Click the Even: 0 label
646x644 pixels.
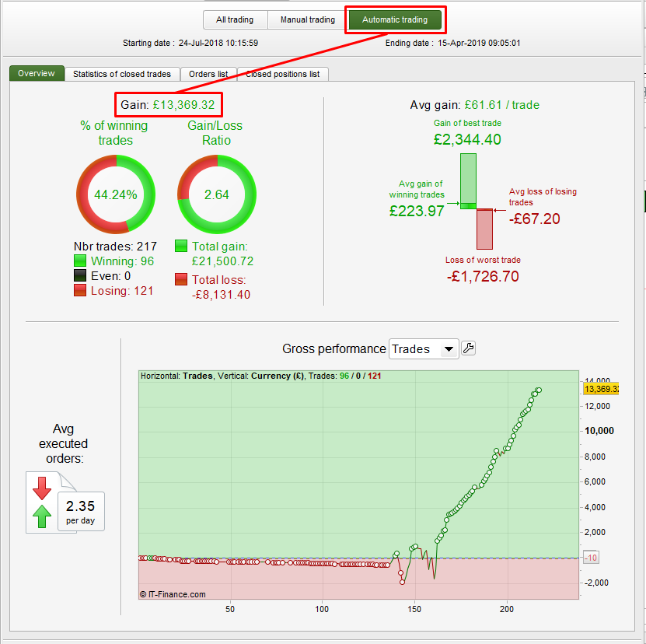coord(111,276)
